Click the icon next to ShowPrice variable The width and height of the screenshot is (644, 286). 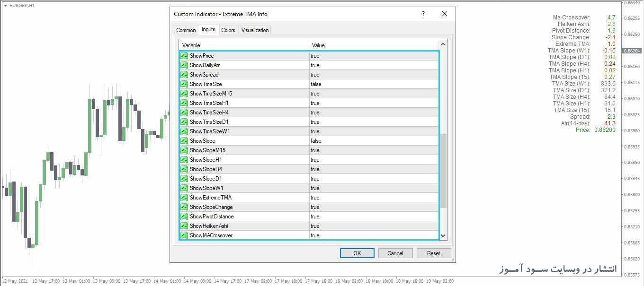click(184, 56)
